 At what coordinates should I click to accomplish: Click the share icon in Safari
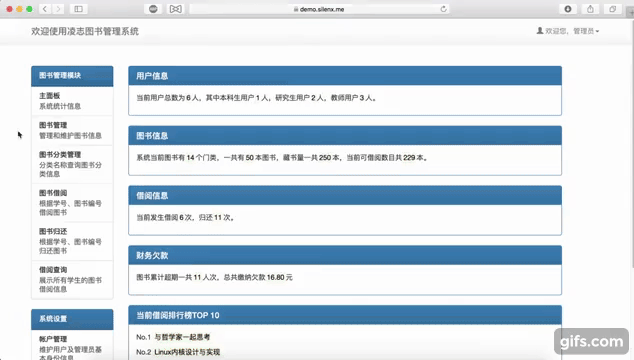click(x=590, y=9)
